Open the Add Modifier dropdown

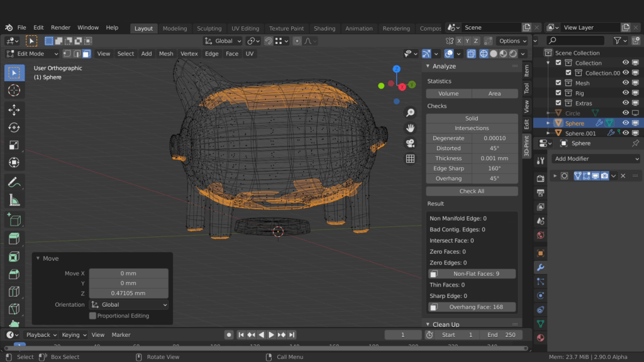596,159
